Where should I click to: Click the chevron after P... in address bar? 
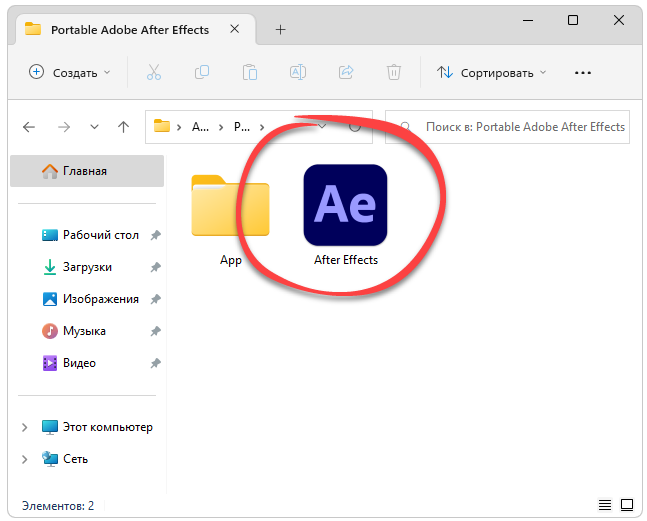tap(262, 127)
